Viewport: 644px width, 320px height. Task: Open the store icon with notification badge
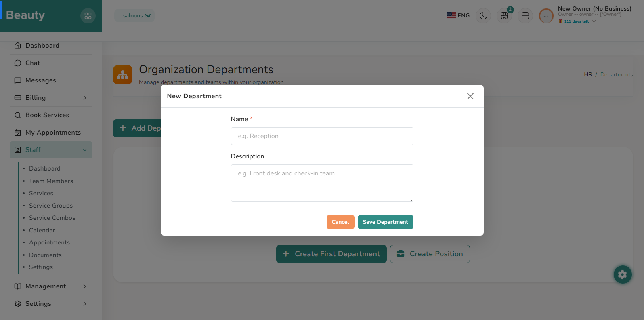tap(504, 16)
